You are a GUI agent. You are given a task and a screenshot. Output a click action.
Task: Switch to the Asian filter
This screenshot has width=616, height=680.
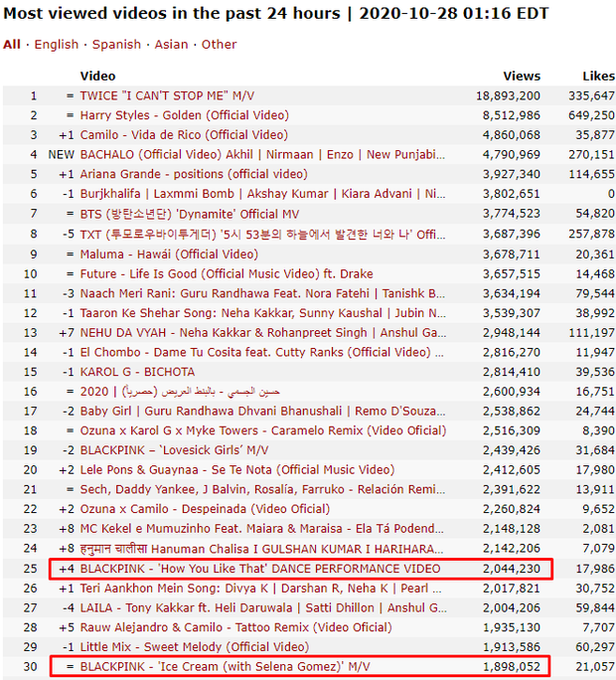pos(171,44)
